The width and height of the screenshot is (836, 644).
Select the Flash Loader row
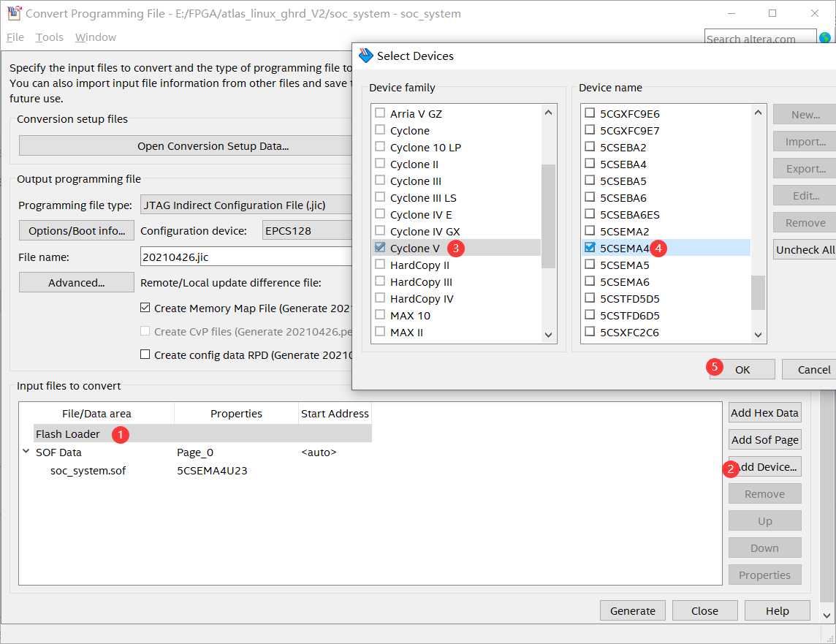tap(202, 433)
